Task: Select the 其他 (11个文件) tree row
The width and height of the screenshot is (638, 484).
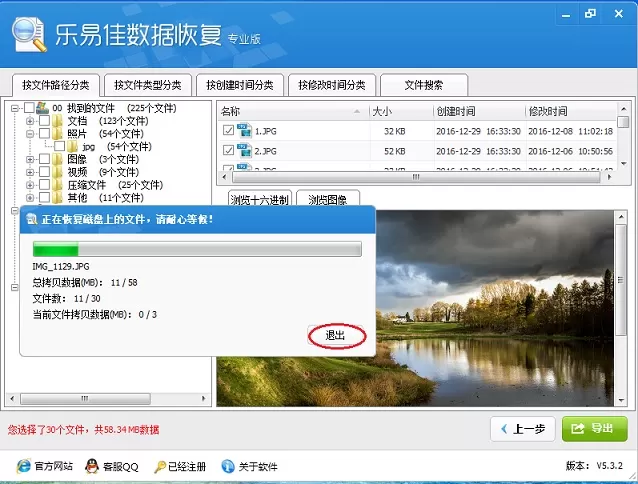Action: point(105,198)
